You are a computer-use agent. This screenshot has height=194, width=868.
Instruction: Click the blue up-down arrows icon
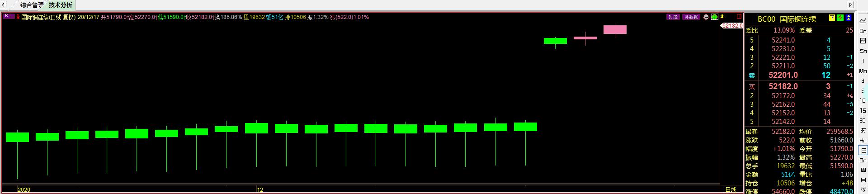coord(849,18)
